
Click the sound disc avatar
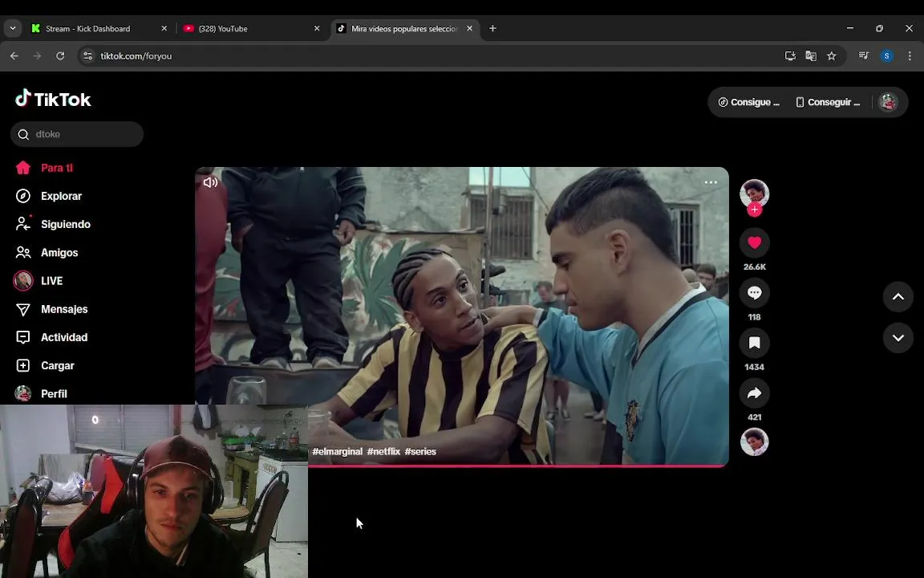coord(754,442)
